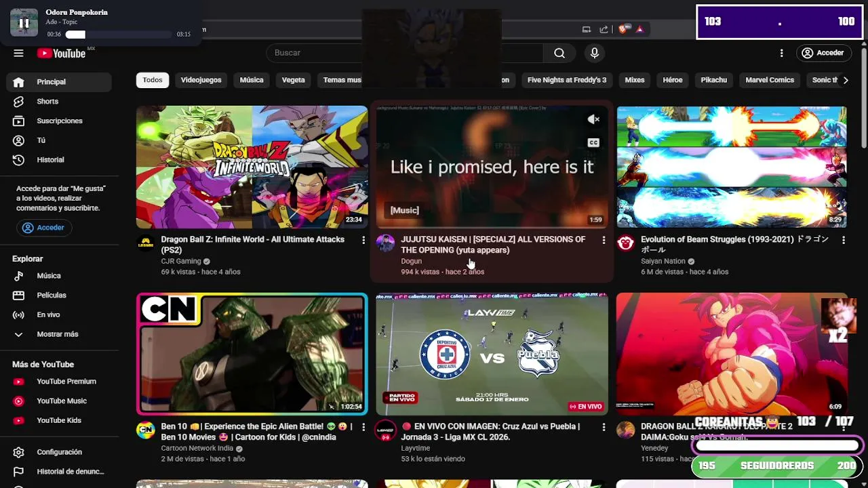This screenshot has height=488, width=868.
Task: Open Música under Explorar
Action: 59,276
